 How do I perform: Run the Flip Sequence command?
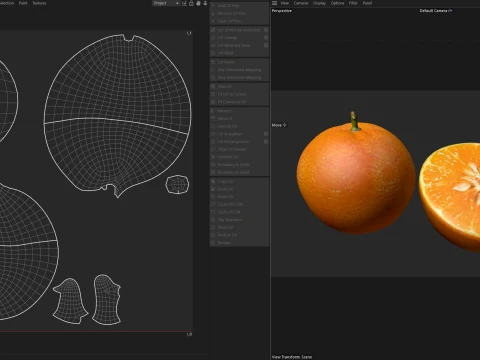point(239,220)
